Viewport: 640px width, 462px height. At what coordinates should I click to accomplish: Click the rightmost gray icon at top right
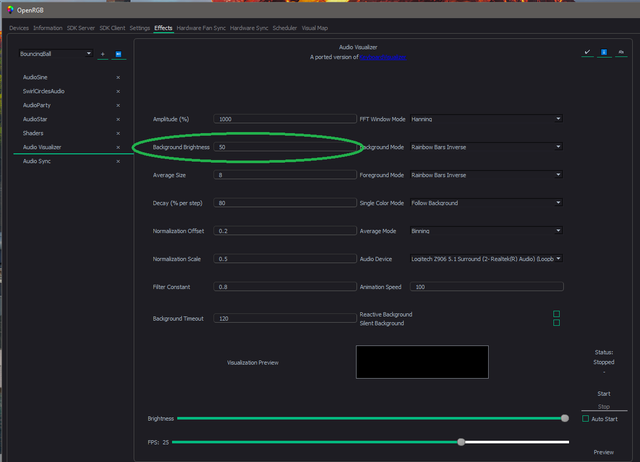621,52
